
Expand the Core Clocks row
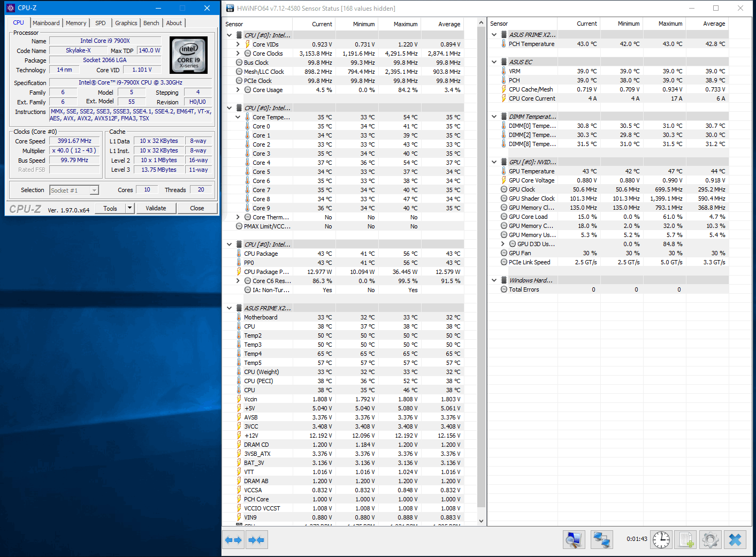click(x=238, y=54)
